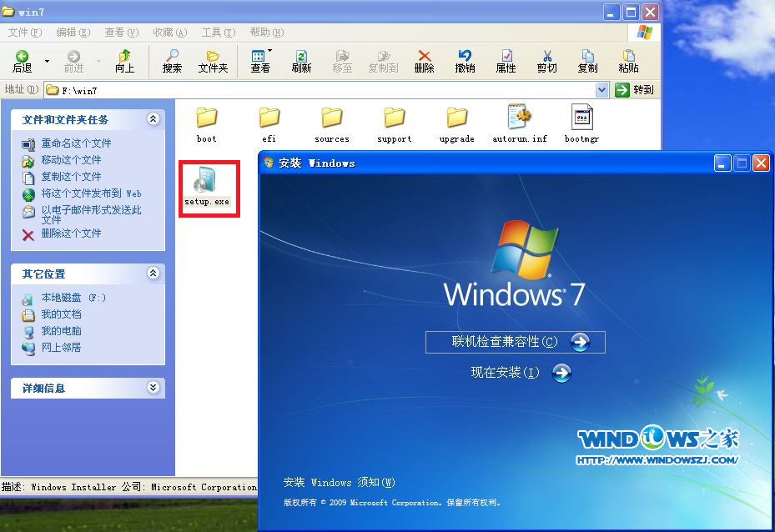Close the 安装 Windows dialog

[x=761, y=163]
